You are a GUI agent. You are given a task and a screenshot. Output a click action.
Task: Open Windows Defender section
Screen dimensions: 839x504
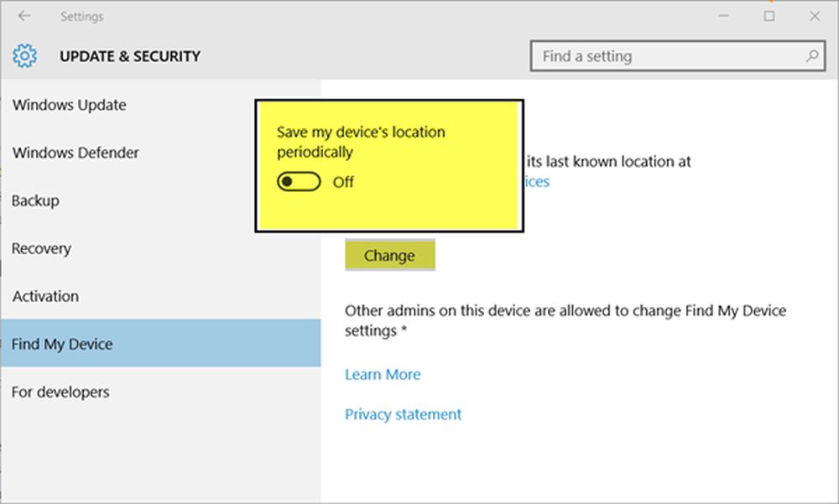pos(160,153)
